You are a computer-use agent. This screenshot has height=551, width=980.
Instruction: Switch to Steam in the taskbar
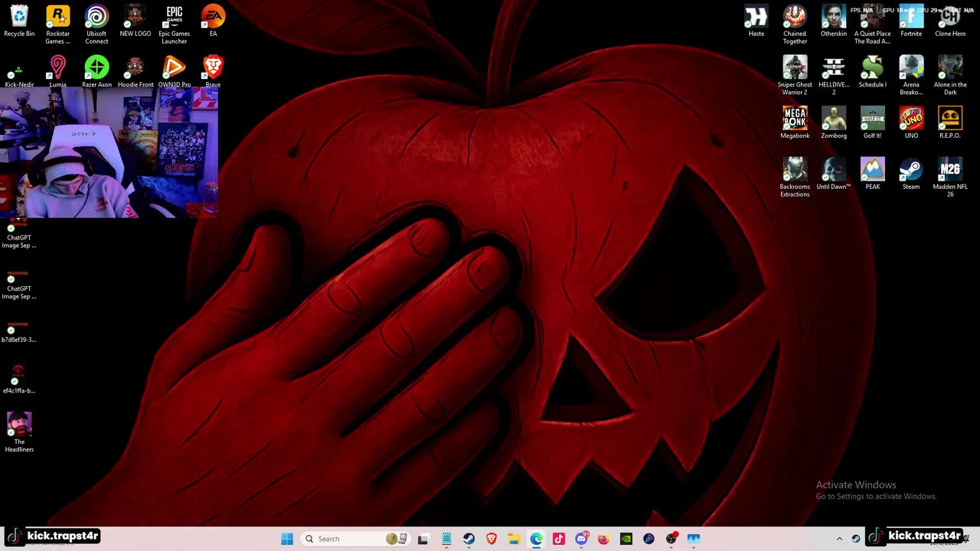pos(469,539)
